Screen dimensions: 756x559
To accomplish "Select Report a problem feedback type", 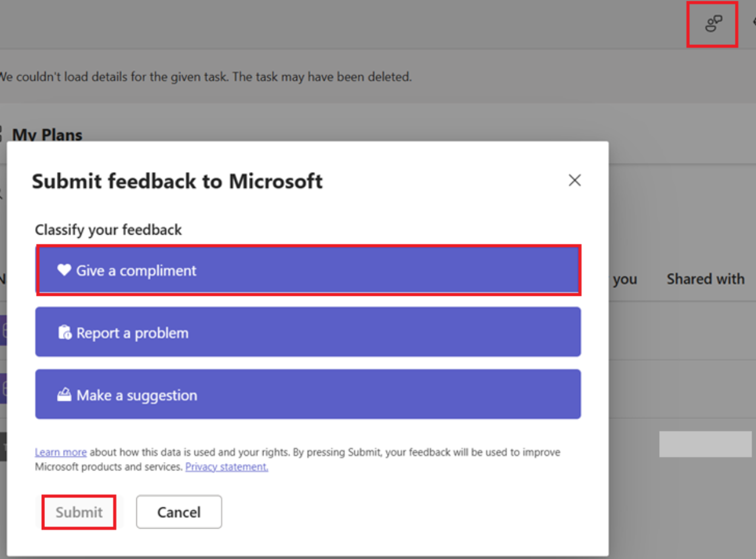I will click(x=308, y=332).
